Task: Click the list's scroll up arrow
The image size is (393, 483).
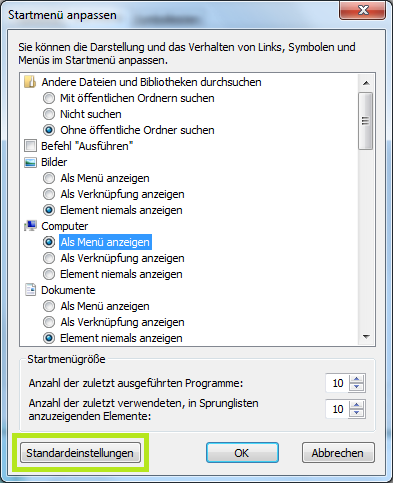Action: tap(366, 83)
